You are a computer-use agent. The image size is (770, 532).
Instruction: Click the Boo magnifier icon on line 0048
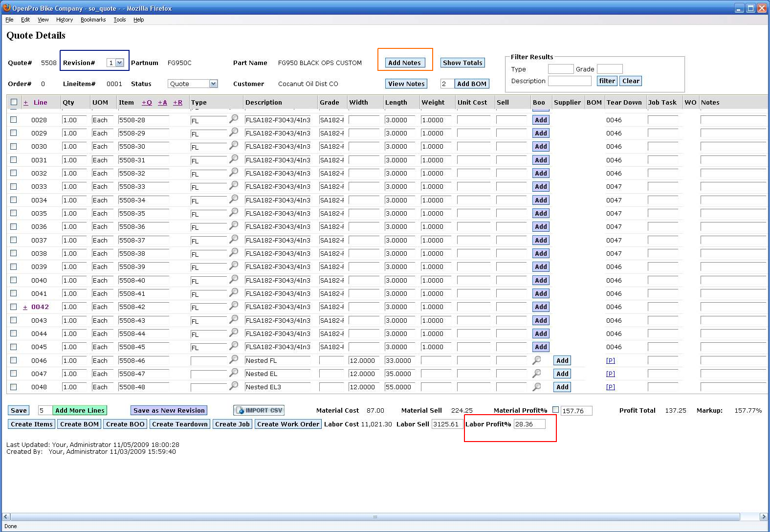tap(536, 386)
